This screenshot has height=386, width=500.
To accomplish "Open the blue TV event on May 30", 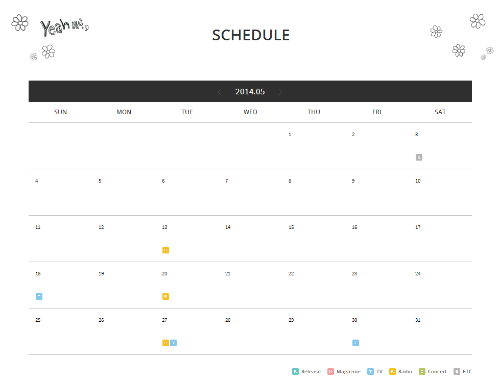I will 356,343.
